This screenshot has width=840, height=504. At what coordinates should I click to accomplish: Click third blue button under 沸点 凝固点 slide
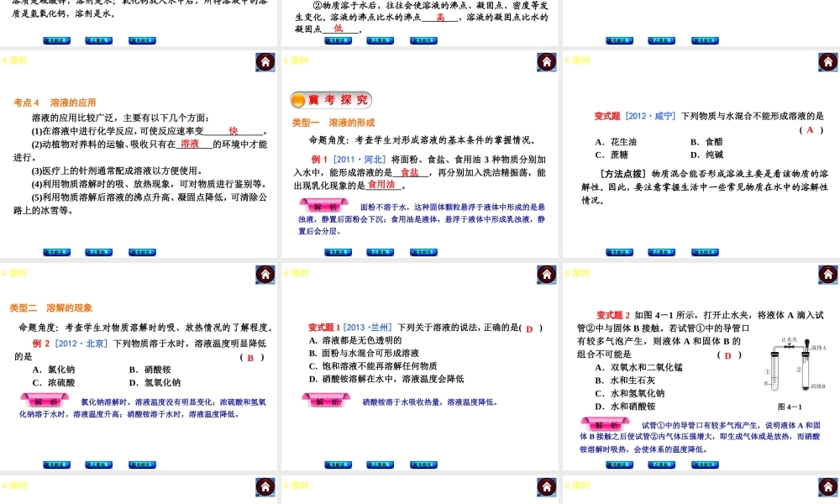click(x=423, y=40)
